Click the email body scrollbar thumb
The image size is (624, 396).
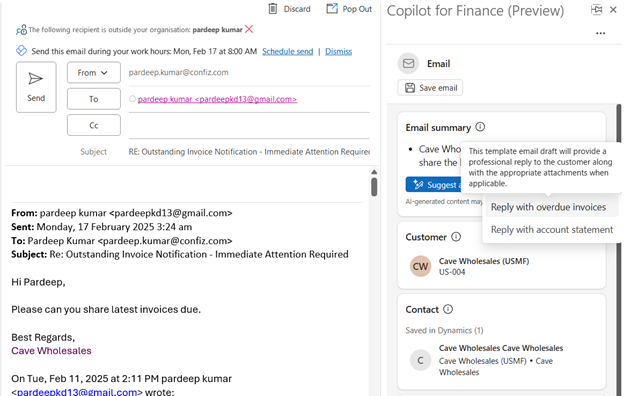pos(374,186)
